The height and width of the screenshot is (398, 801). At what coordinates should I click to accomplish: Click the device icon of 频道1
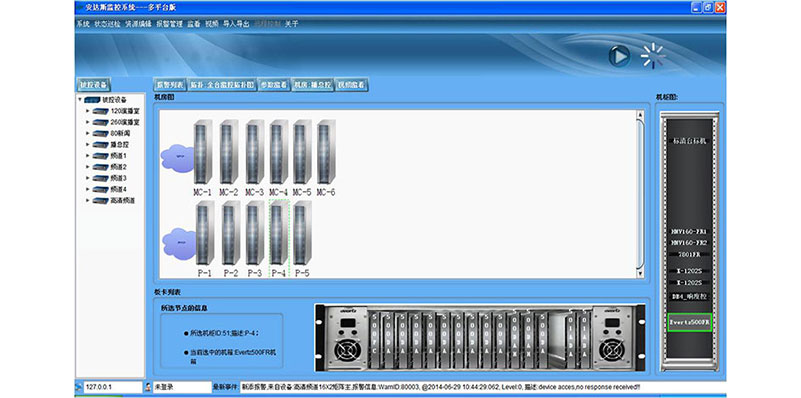(100, 156)
